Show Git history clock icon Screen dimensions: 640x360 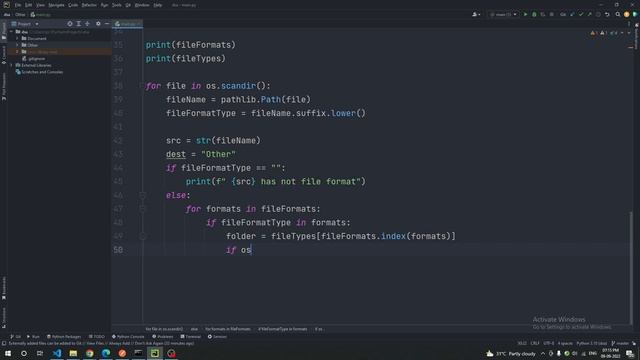598,14
